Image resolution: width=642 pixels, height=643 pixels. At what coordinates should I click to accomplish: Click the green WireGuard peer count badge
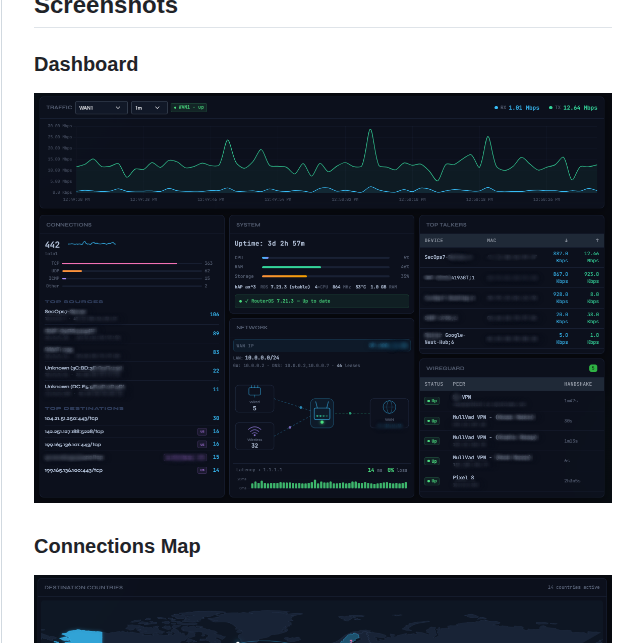(x=593, y=368)
